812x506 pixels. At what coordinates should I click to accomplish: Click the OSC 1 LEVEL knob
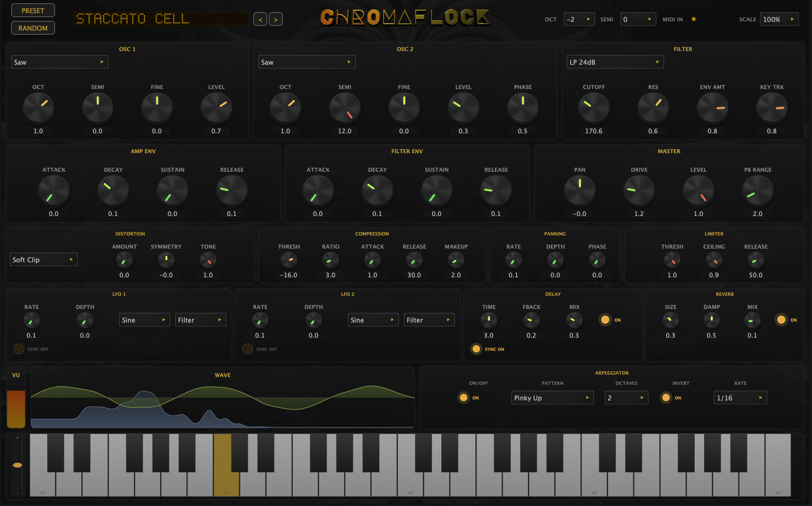click(x=217, y=108)
